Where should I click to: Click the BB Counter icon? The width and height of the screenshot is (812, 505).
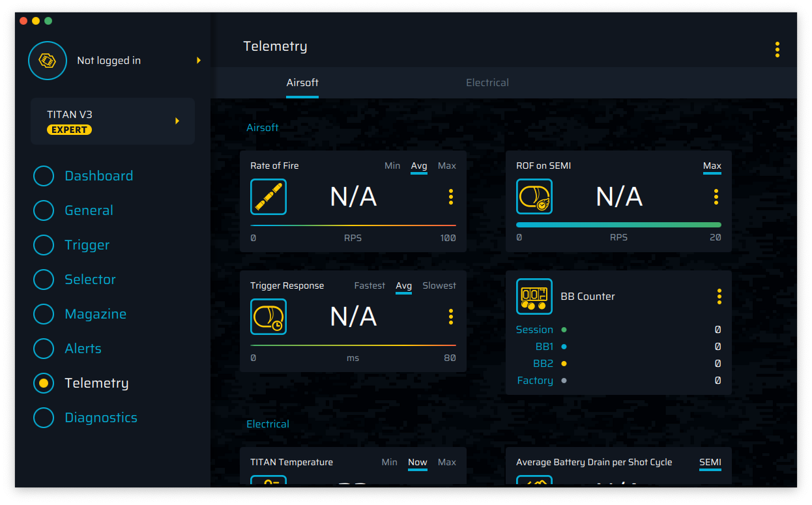click(x=534, y=296)
